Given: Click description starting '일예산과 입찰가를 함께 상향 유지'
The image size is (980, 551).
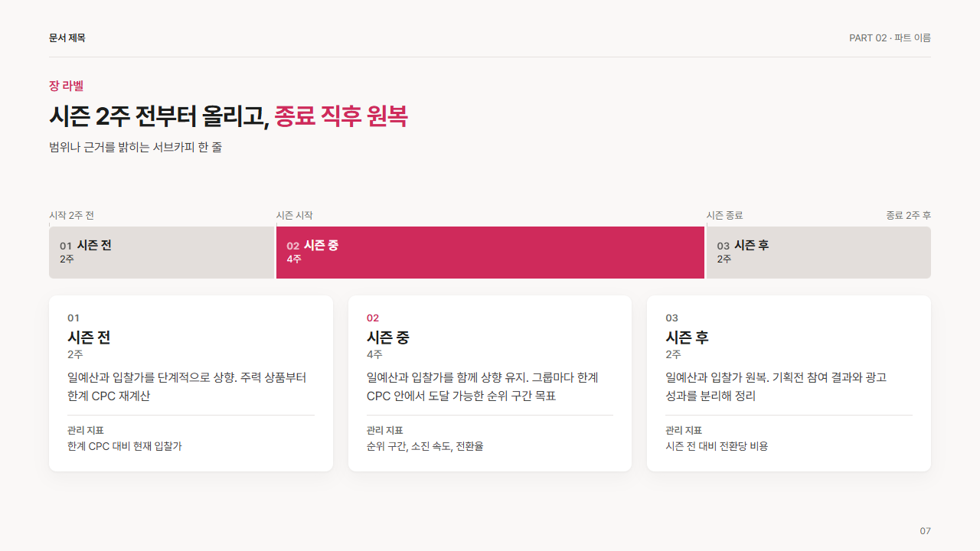Looking at the screenshot, I should 482,386.
